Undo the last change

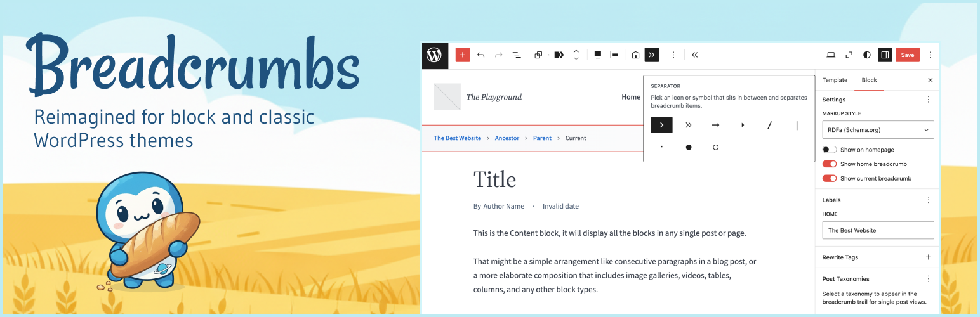(480, 55)
